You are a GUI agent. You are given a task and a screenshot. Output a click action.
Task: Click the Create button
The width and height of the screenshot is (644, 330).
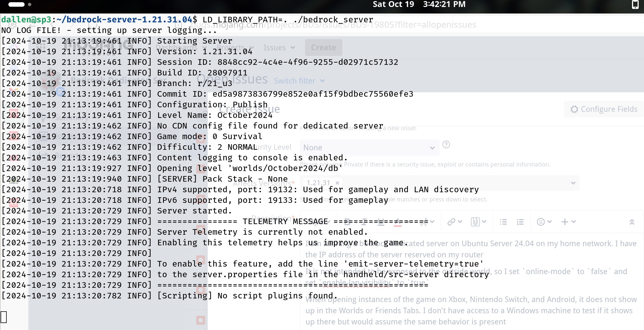pyautogui.click(x=323, y=48)
